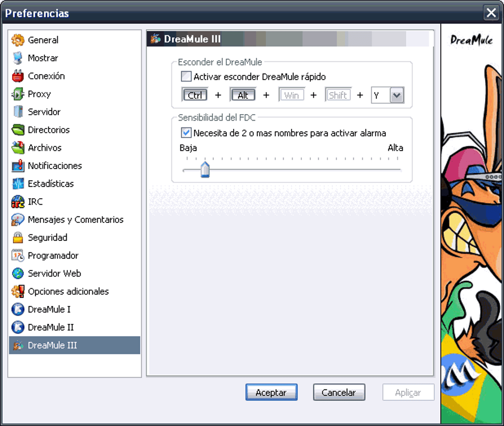Click the hotkey letter field showing Y
The height and width of the screenshot is (426, 504).
pos(380,95)
